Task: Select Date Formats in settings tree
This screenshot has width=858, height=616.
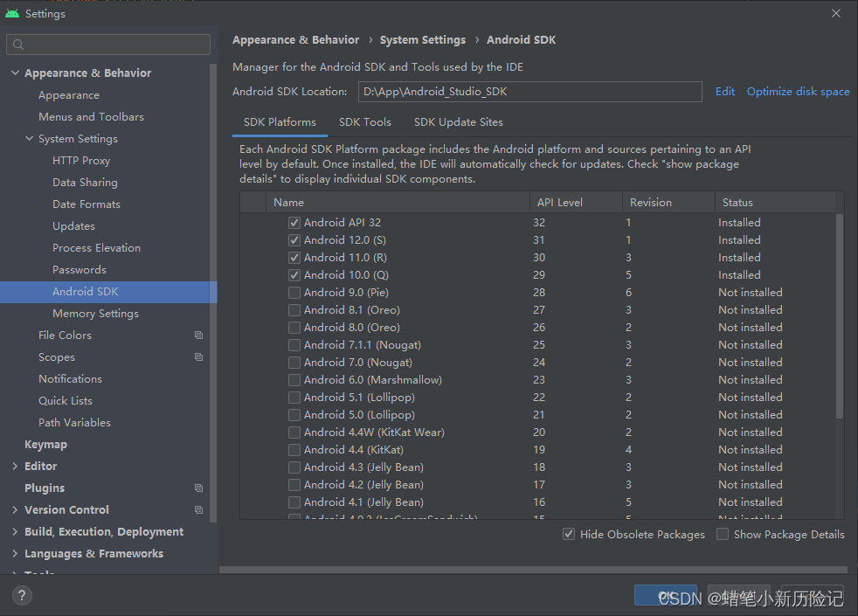Action: pos(86,204)
